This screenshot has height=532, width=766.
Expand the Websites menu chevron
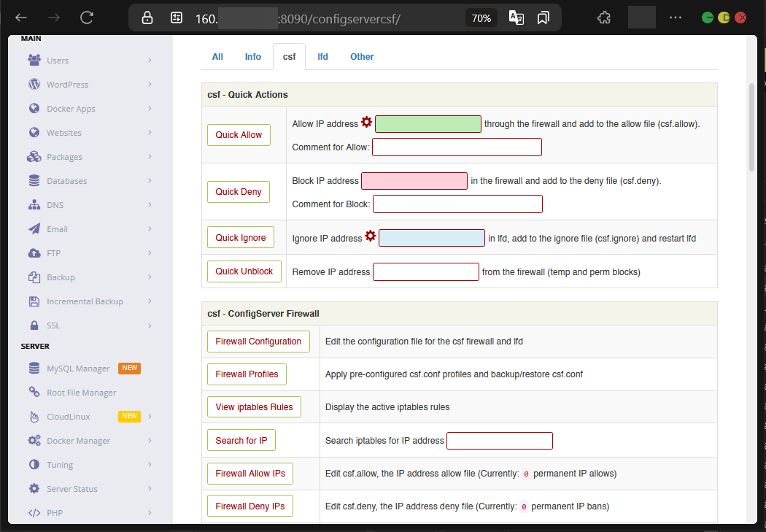coord(150,132)
